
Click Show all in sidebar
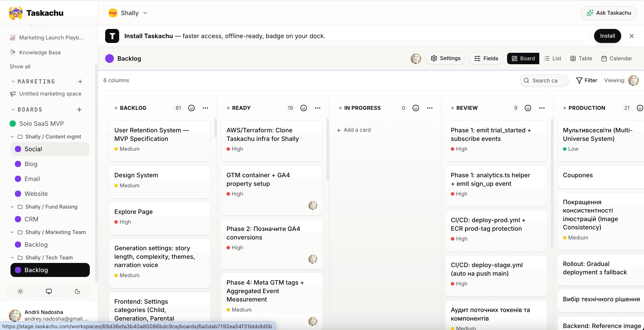tap(20, 66)
